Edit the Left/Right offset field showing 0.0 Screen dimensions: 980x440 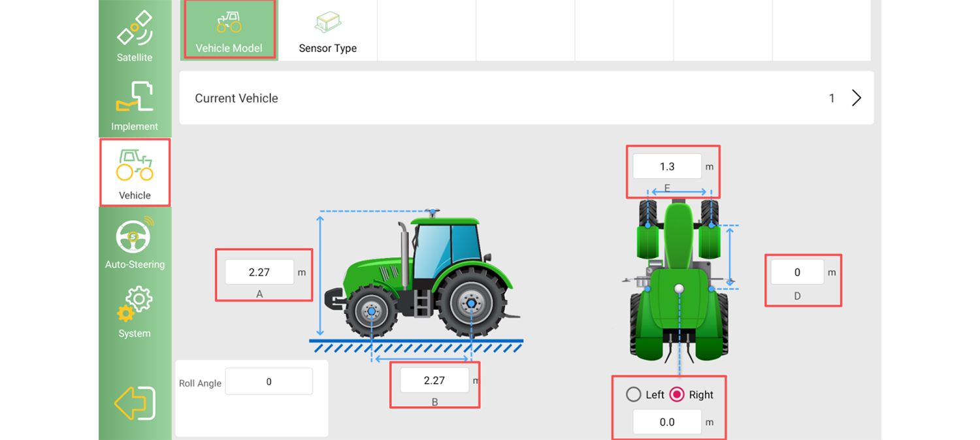click(667, 422)
